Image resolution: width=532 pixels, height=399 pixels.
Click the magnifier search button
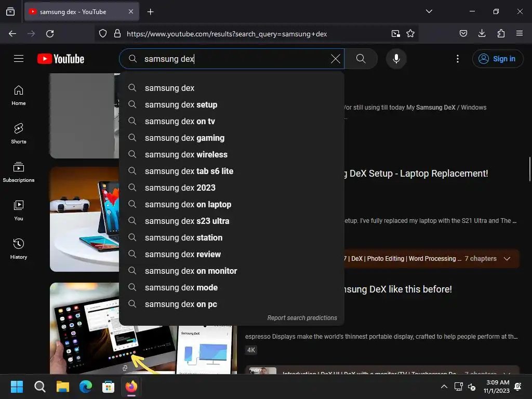tap(361, 59)
